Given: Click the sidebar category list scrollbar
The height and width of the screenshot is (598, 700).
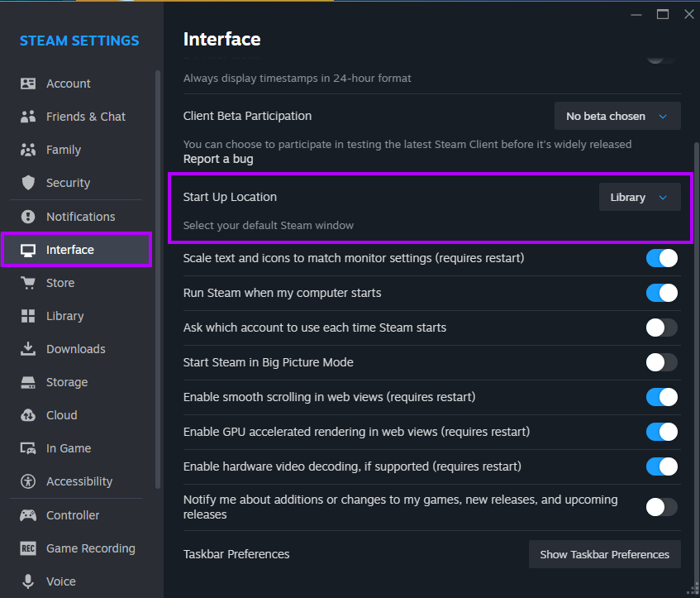Looking at the screenshot, I should pos(158,280).
